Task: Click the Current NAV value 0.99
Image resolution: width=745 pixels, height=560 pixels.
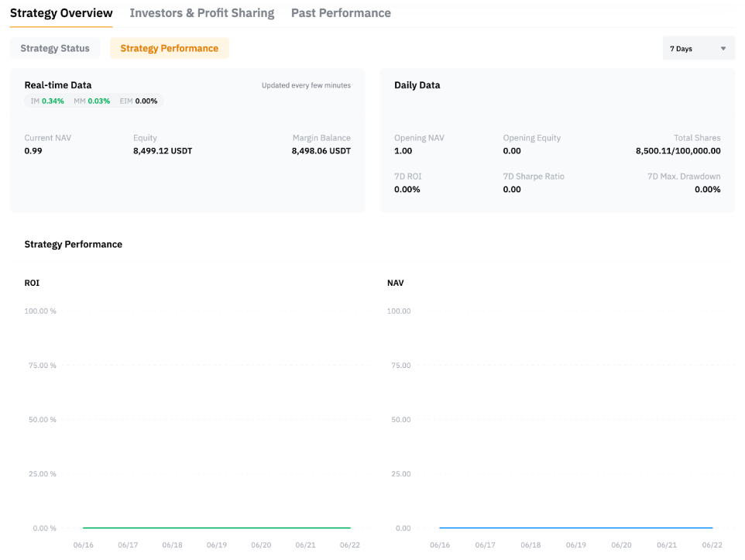Action: [33, 151]
